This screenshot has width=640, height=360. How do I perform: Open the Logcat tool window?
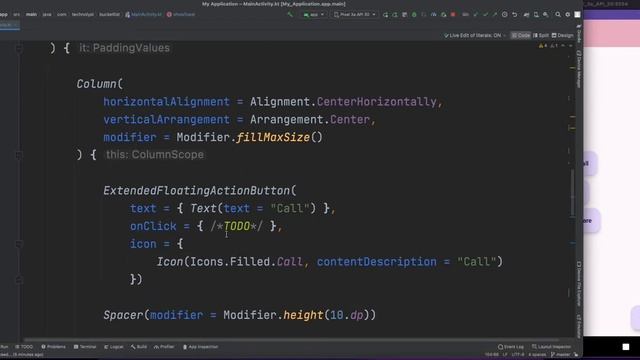click(114, 347)
